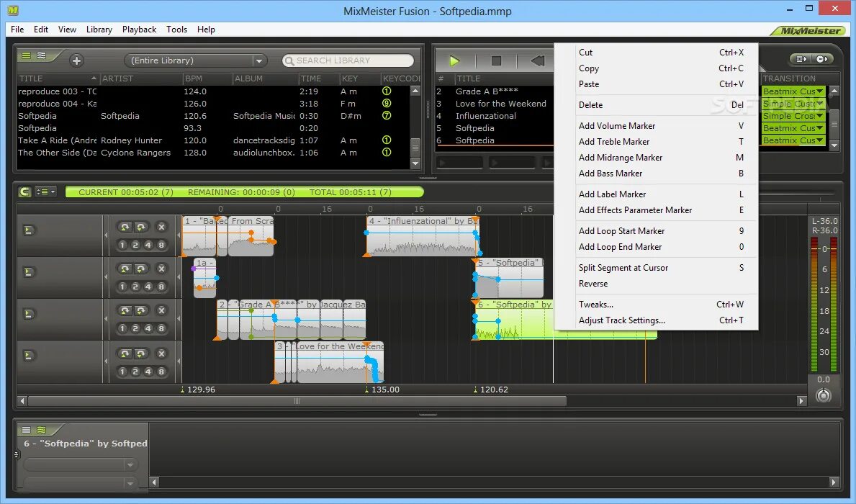This screenshot has width=856, height=504.
Task: Set loop length 1 on Influenzational track row
Action: pos(122,246)
